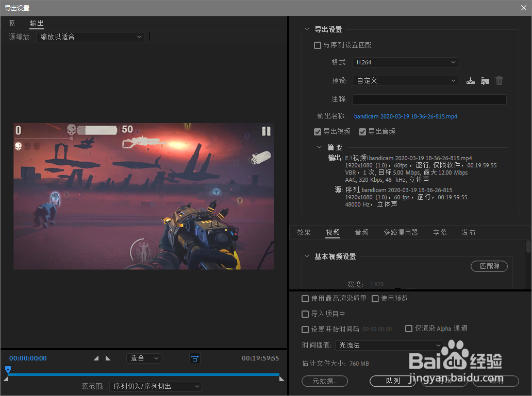Viewport: 532px width, 396px height.
Task: Open the Multiplexer tab
Action: tap(401, 232)
